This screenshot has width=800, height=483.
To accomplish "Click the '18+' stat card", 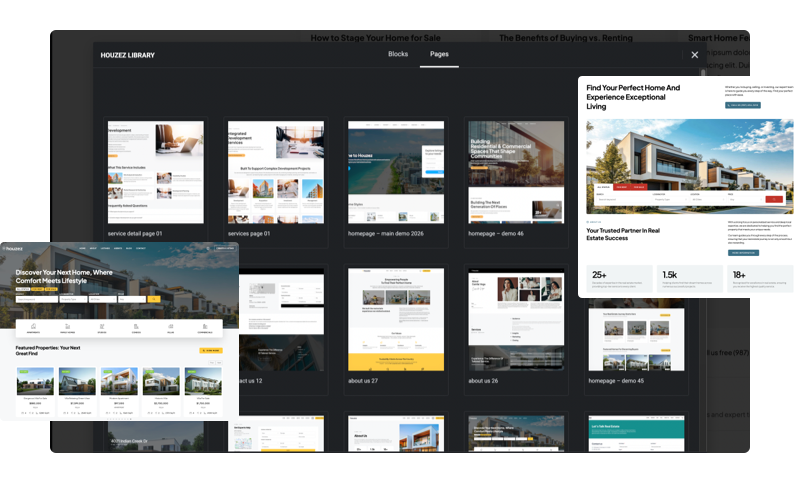I will click(x=760, y=278).
